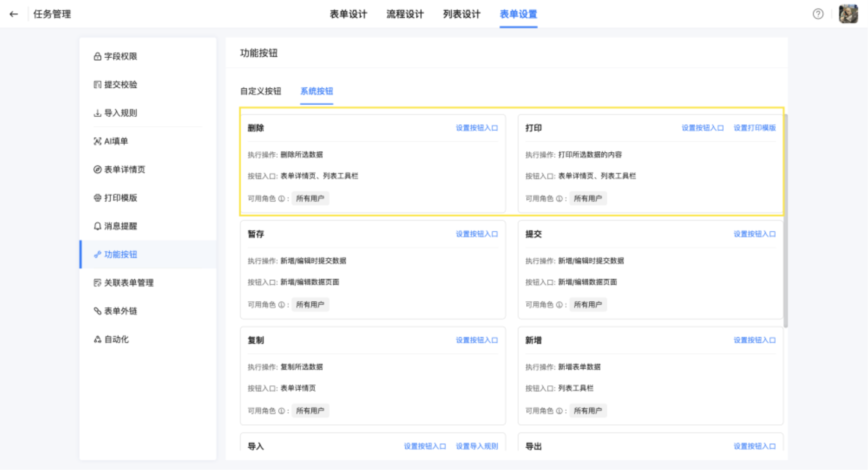Click the back arrow icon
The height and width of the screenshot is (470, 868).
coord(14,14)
